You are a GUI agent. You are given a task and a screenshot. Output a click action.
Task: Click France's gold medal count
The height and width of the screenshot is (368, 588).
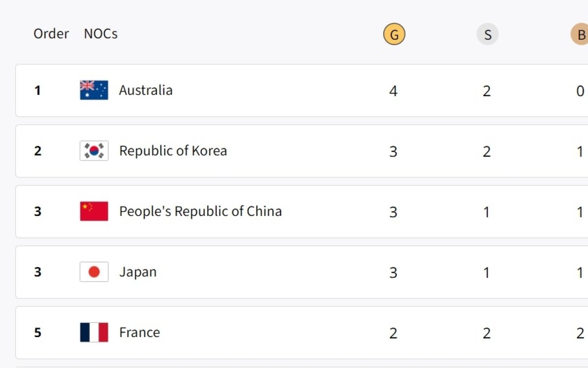click(393, 333)
